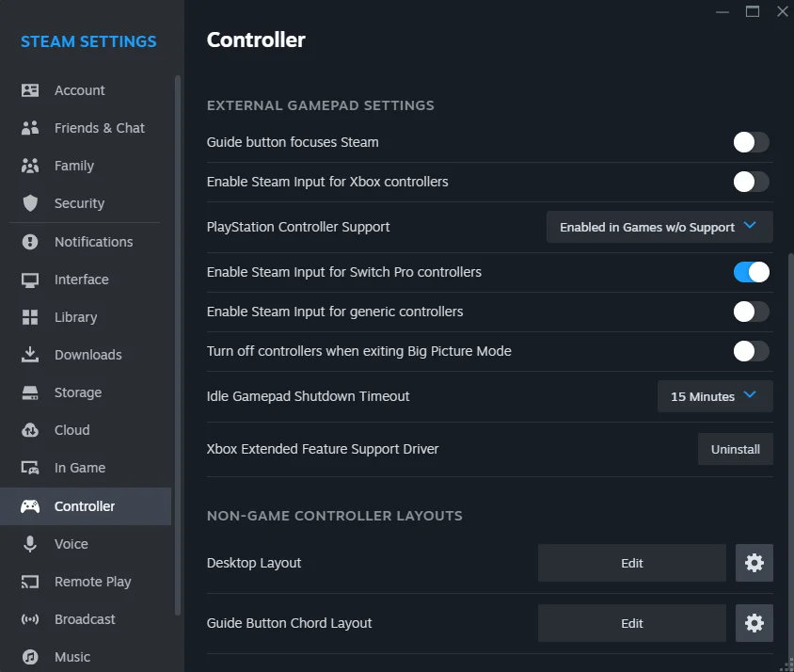Image resolution: width=794 pixels, height=672 pixels.
Task: Click the Steam Settings heading
Action: coord(88,41)
